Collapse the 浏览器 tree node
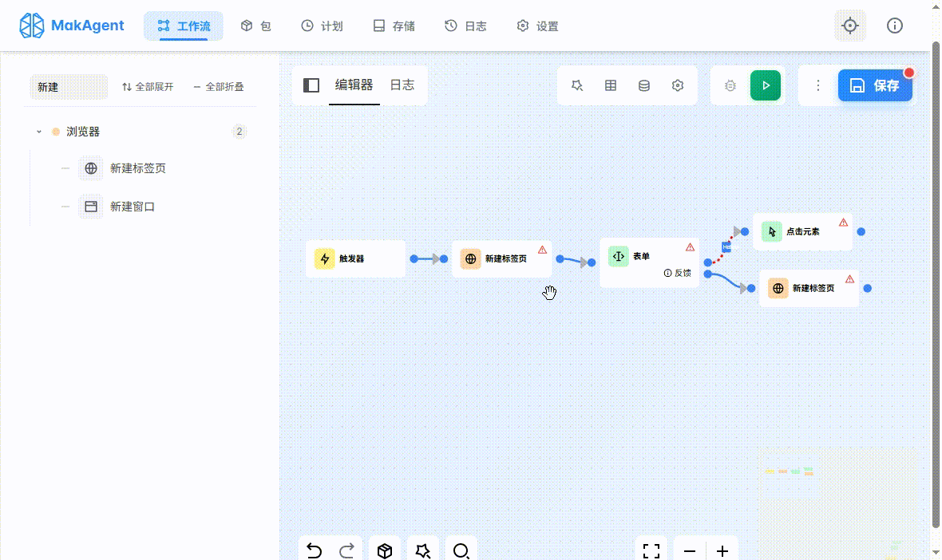The image size is (942, 560). click(38, 132)
